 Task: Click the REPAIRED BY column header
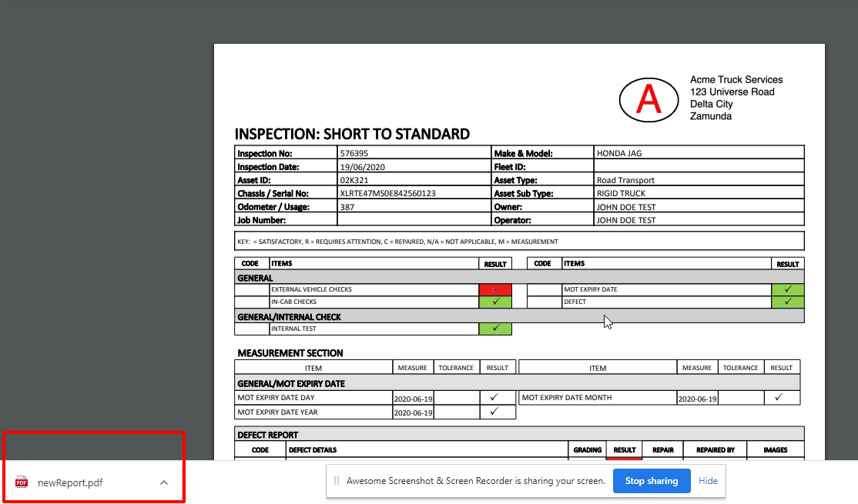coord(716,450)
